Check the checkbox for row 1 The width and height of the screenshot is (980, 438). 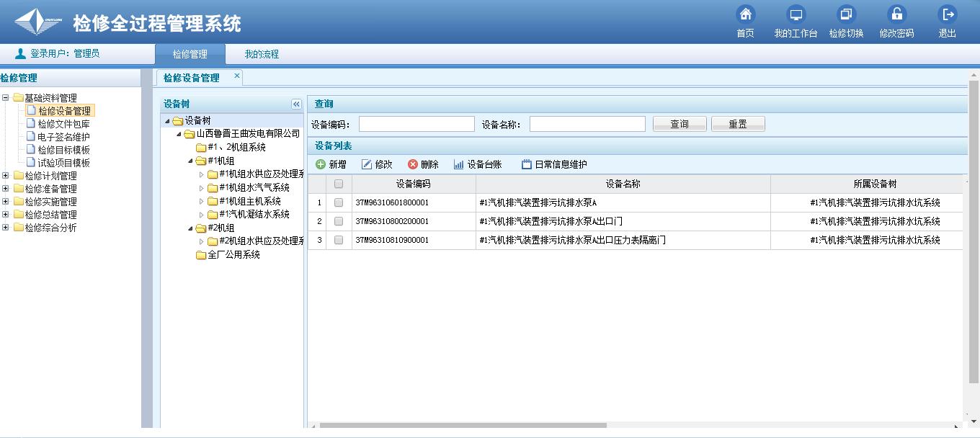tap(339, 202)
